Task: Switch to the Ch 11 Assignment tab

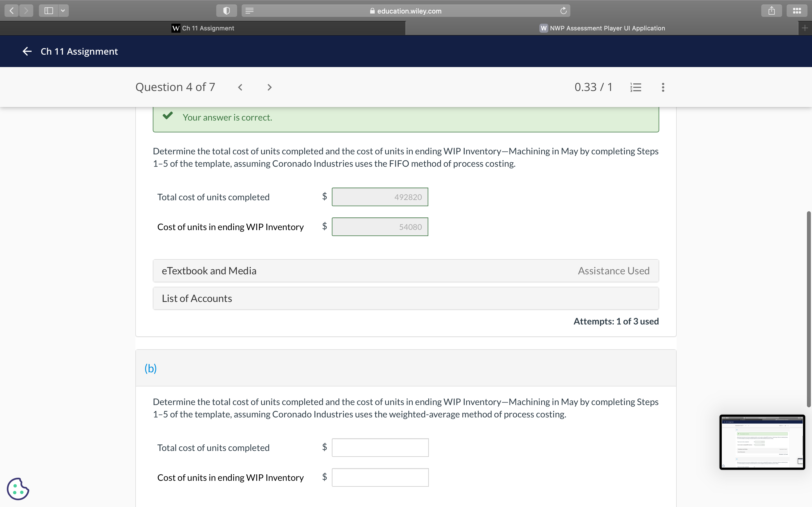Action: (x=203, y=28)
